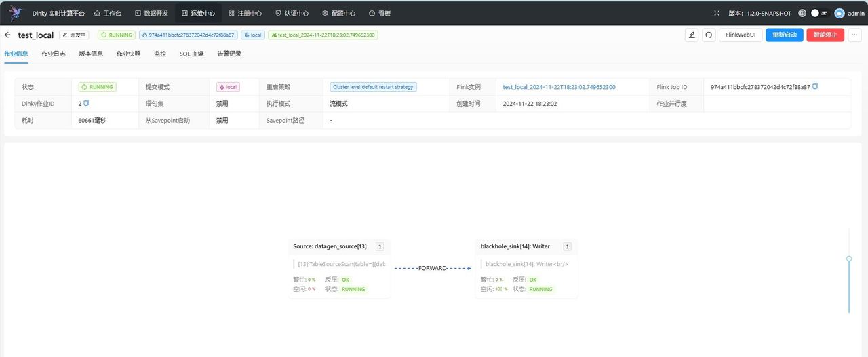Click the pencil edit job icon

point(692,35)
